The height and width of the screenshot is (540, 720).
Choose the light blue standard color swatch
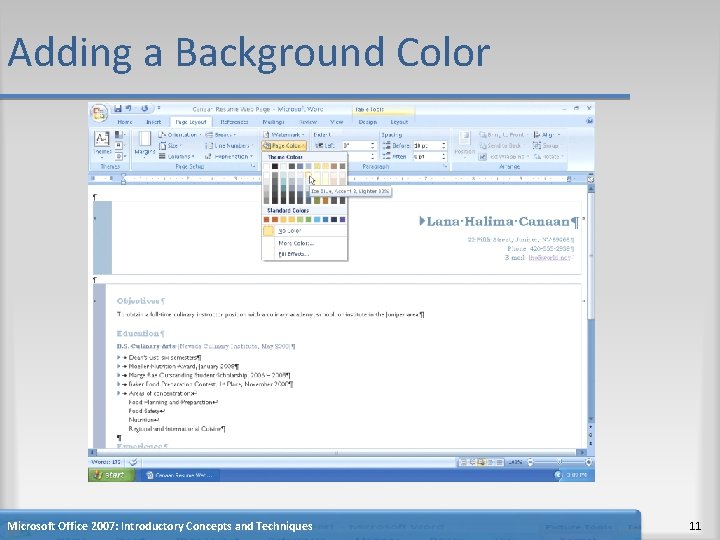(317, 219)
